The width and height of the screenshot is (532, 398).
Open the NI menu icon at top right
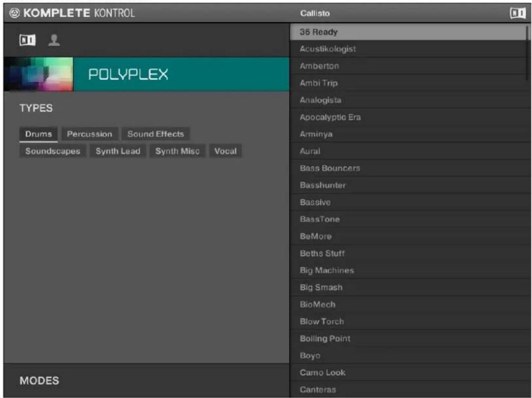(518, 13)
